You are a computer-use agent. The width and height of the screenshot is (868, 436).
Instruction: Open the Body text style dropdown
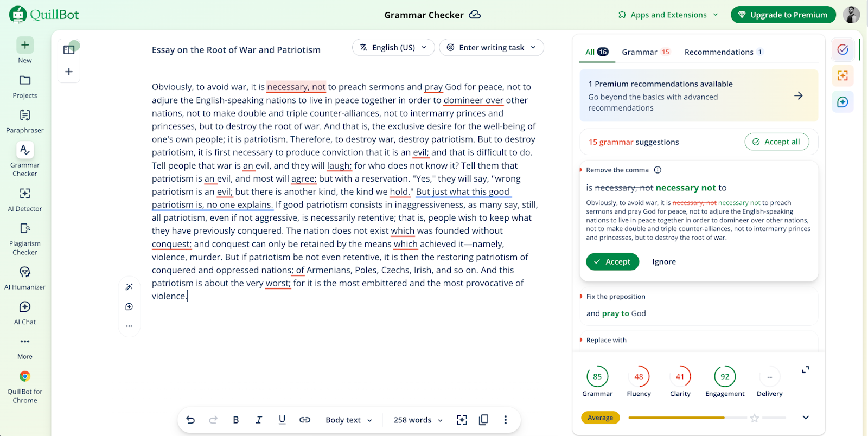(x=349, y=420)
